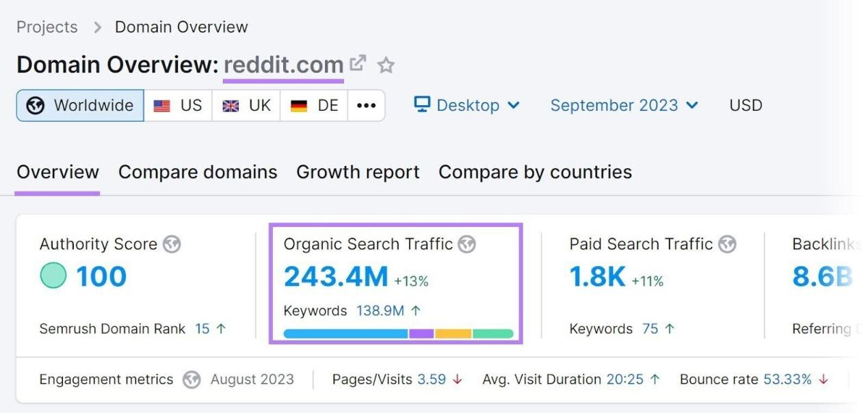Open the Desktop device dropdown
868x413 pixels.
(467, 105)
